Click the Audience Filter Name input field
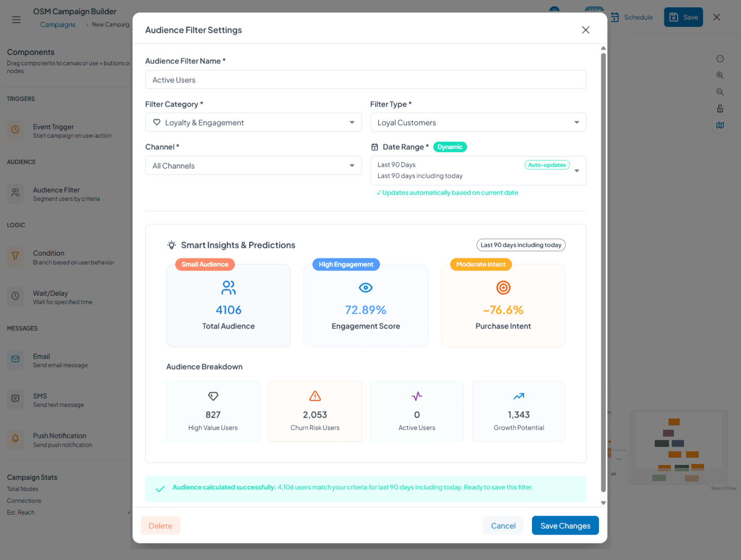741x560 pixels. [366, 80]
